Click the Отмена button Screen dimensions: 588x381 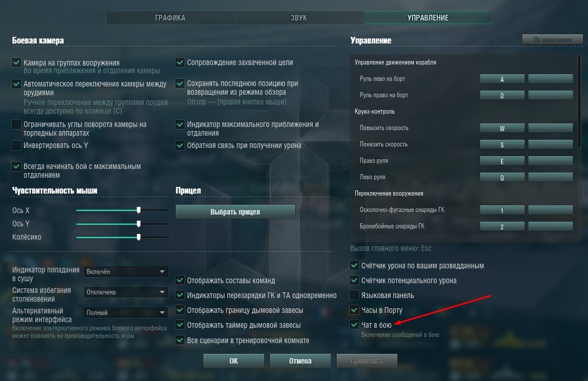pyautogui.click(x=300, y=361)
